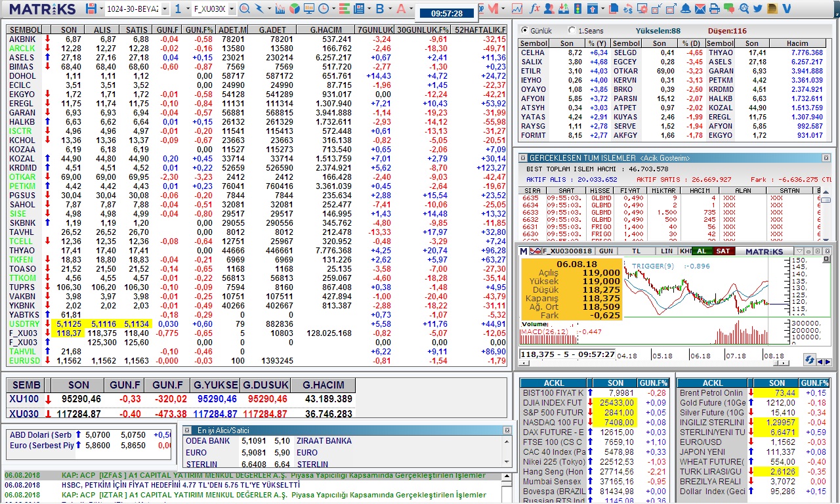Viewport: 840px width, 504px height.
Task: Click the refresh icon under the chart
Action: pyautogui.click(x=808, y=360)
